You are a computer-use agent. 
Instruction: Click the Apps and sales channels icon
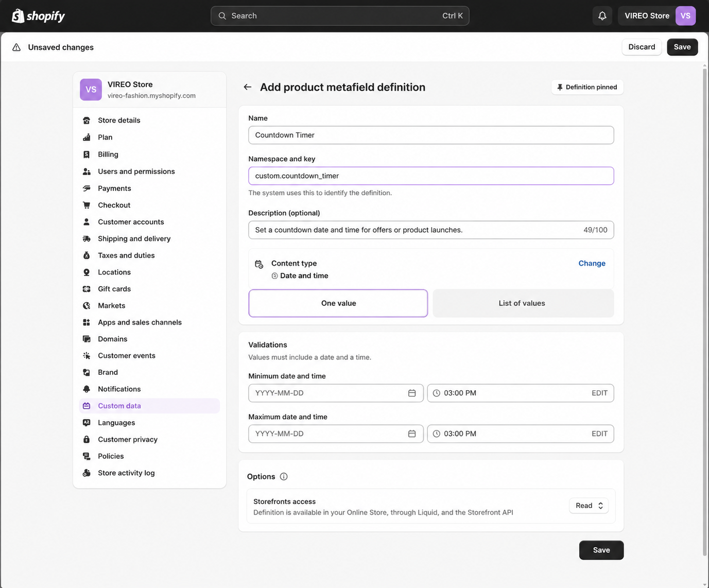(x=87, y=322)
